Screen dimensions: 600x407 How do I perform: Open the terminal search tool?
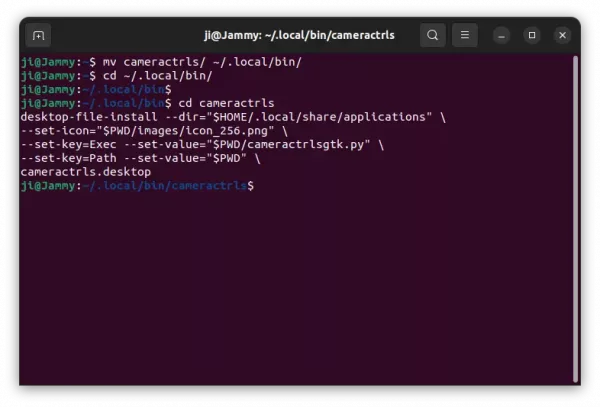coord(432,35)
